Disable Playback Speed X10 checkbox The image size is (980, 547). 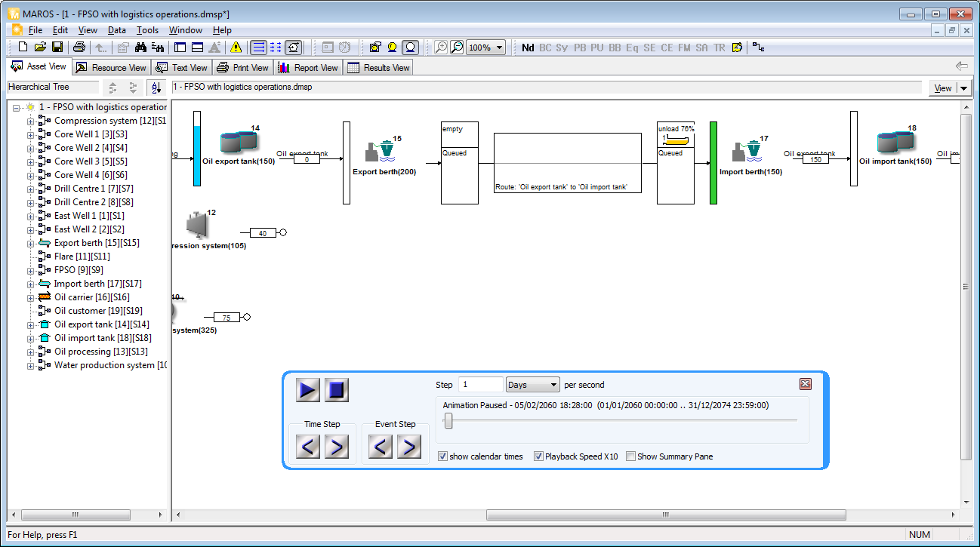[538, 456]
